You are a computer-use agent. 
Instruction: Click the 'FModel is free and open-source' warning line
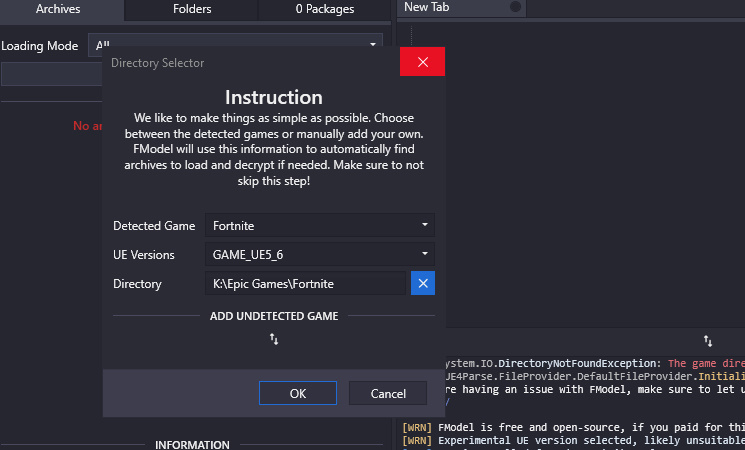coord(573,427)
